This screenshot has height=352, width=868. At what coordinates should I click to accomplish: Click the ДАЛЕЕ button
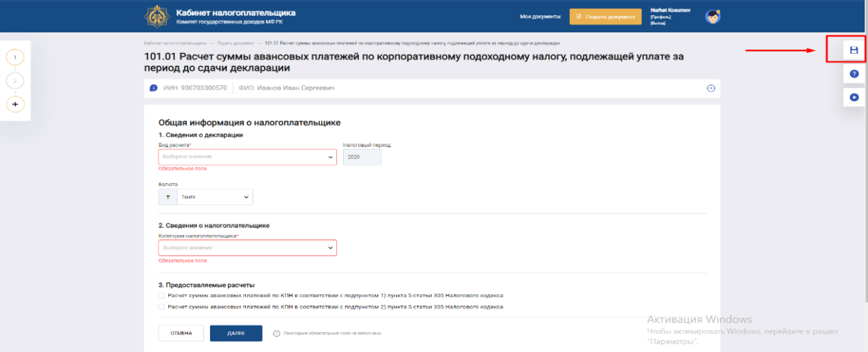click(x=236, y=333)
